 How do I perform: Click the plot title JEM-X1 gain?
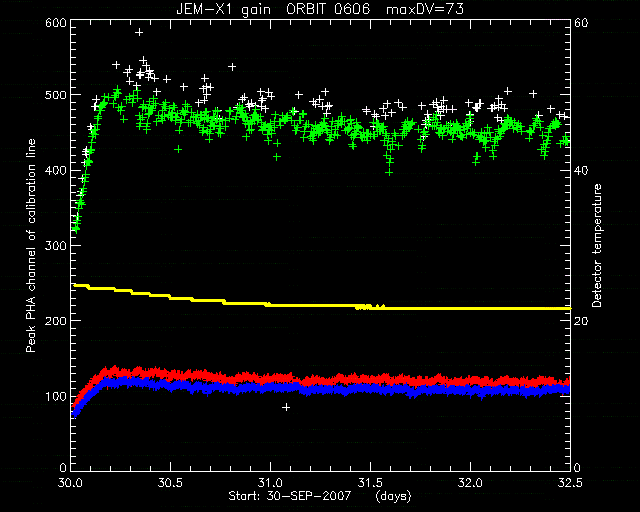coord(223,9)
